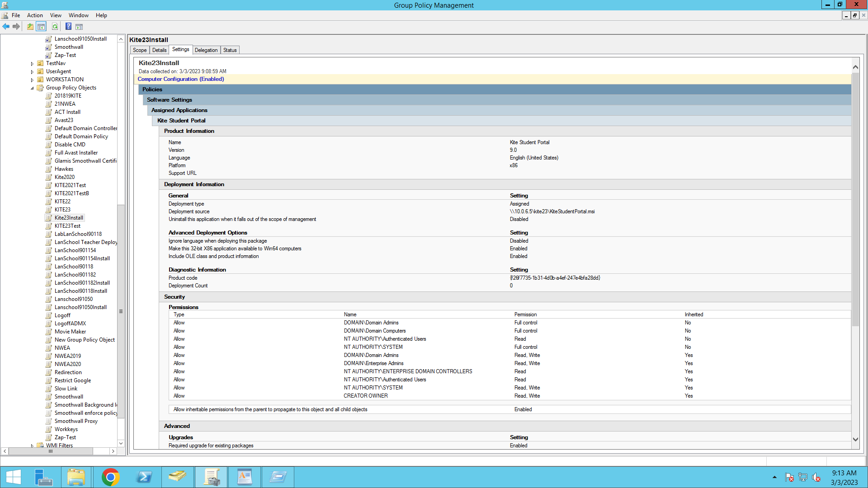Select the KITE23Test policy object
Image resolution: width=868 pixels, height=488 pixels.
pos(67,226)
